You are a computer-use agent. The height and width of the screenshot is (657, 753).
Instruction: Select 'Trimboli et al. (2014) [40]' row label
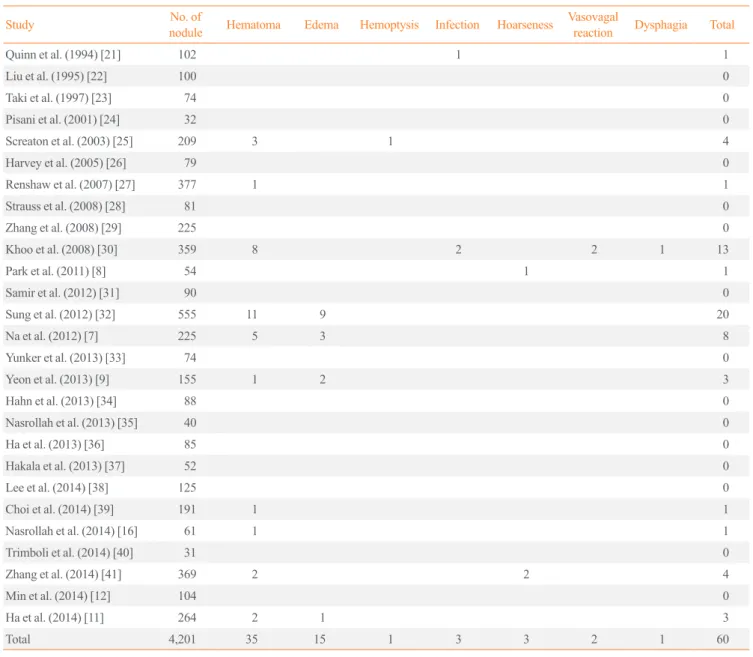point(69,552)
